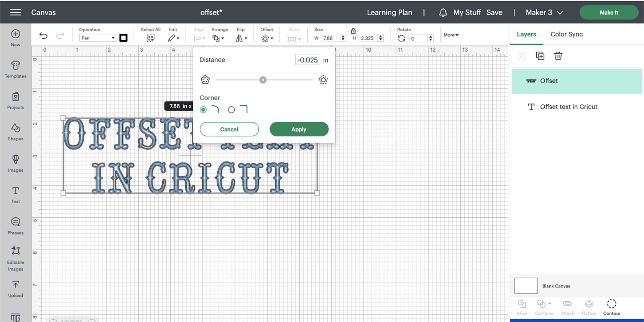Open the Templates panel
Image resolution: width=644 pixels, height=322 pixels.
(x=15, y=69)
